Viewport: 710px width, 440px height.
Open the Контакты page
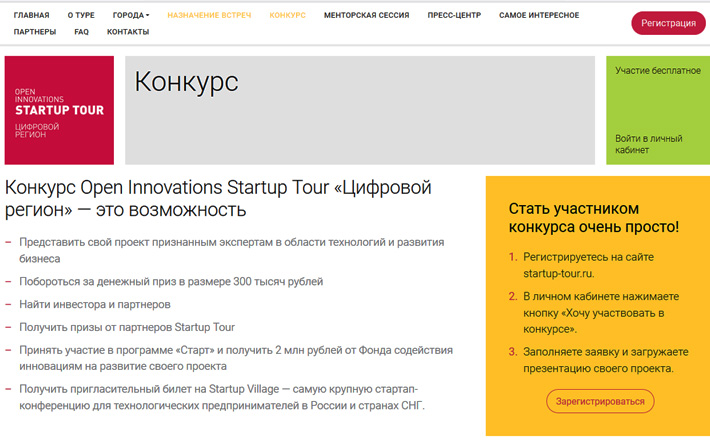pos(128,32)
